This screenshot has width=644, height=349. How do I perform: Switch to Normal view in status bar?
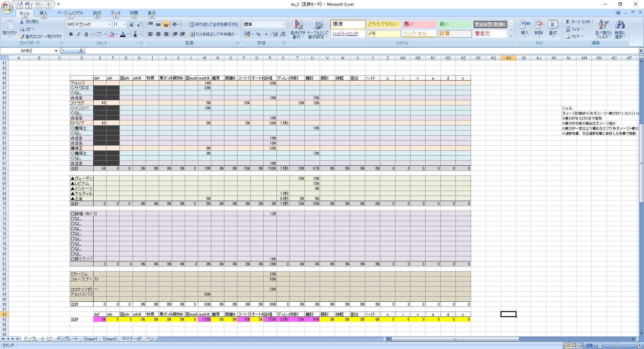pyautogui.click(x=568, y=345)
